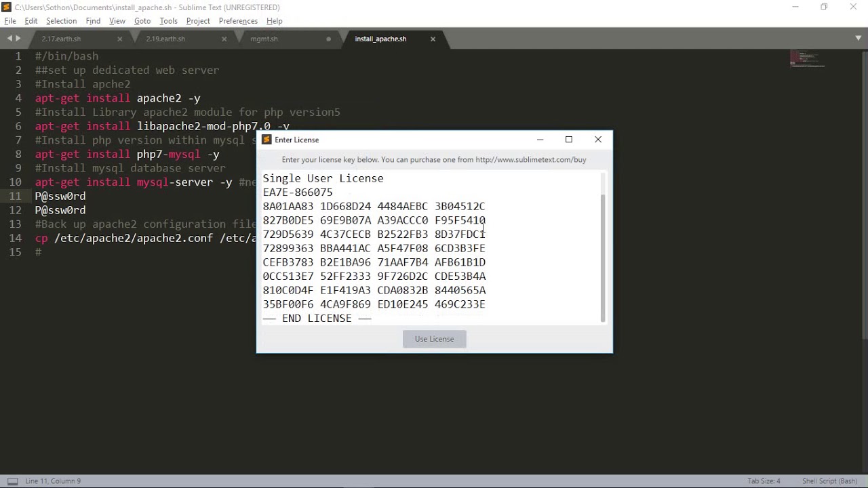The height and width of the screenshot is (488, 868).
Task: Click license row starting '8A01AA83'
Action: [x=374, y=206]
